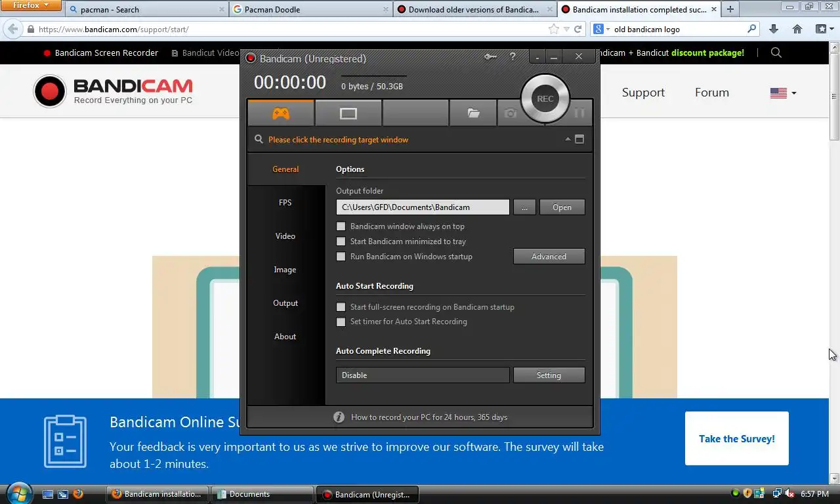Open the FPS settings tab

tap(285, 203)
